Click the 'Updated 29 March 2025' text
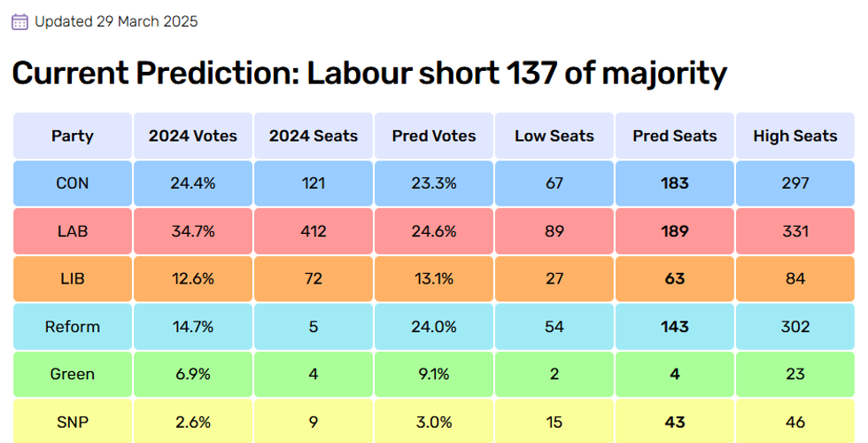Image resolution: width=868 pixels, height=443 pixels. (x=116, y=22)
